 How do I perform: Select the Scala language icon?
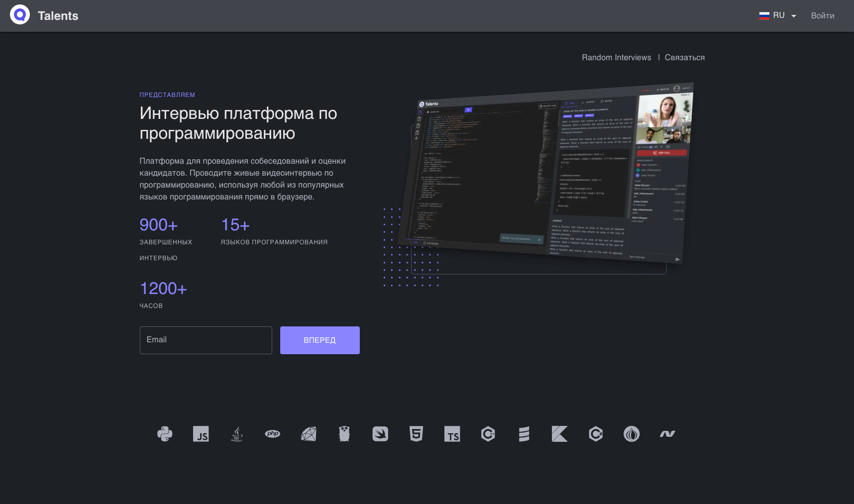524,434
